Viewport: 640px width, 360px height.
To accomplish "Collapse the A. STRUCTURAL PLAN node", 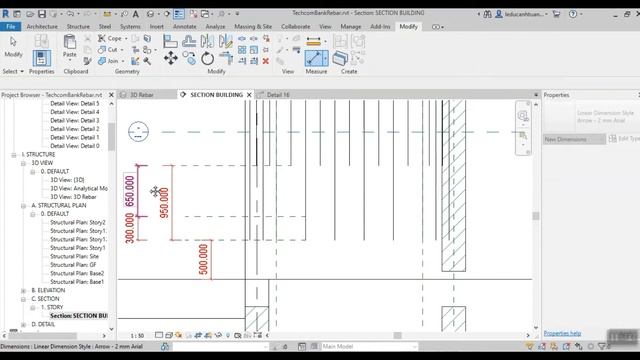I will [x=23, y=206].
